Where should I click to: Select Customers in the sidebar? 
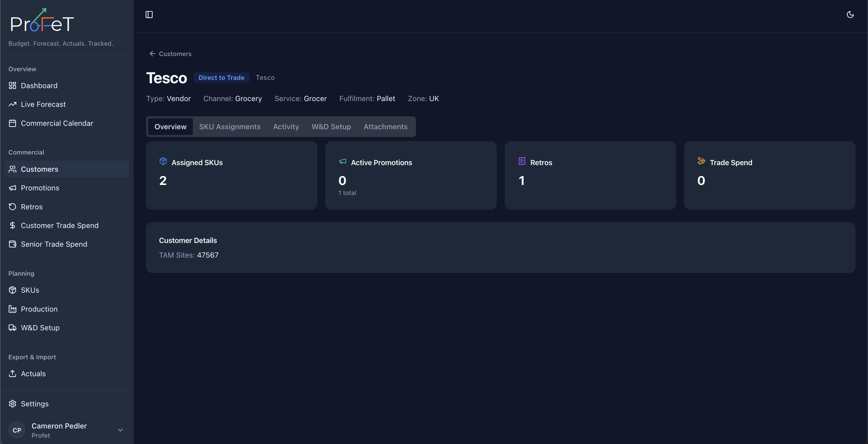67,169
